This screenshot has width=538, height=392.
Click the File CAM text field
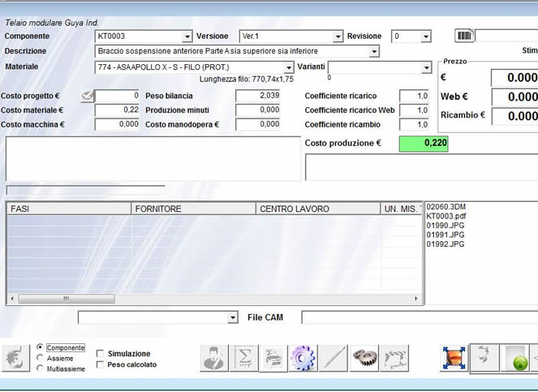pyautogui.click(x=420, y=317)
